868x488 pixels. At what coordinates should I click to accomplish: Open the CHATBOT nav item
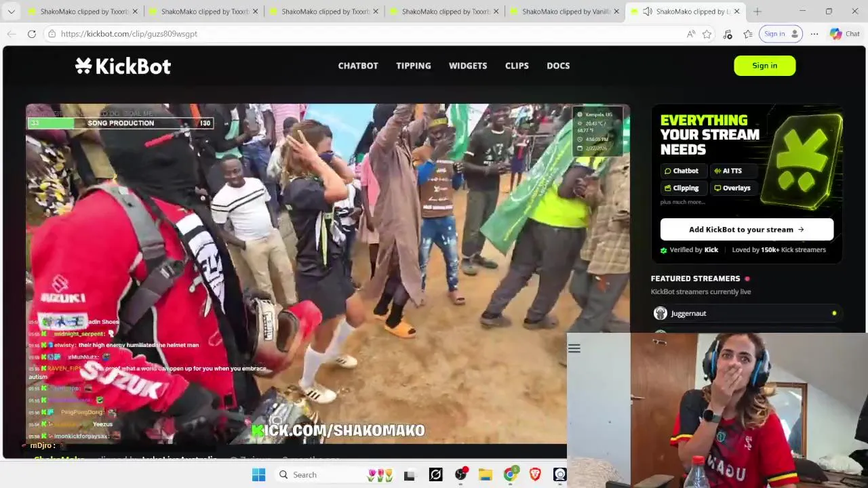[x=358, y=66]
